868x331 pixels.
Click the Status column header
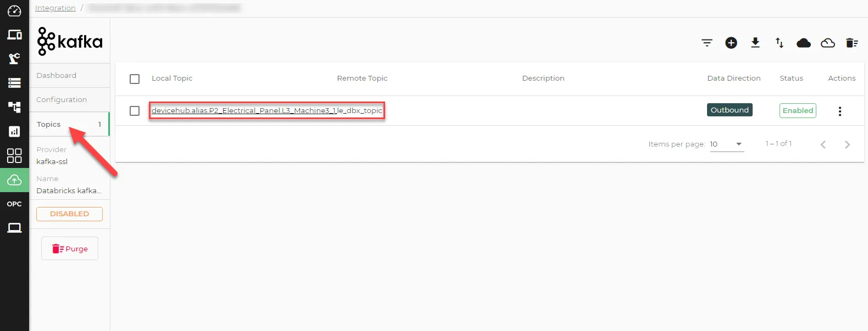pos(791,78)
